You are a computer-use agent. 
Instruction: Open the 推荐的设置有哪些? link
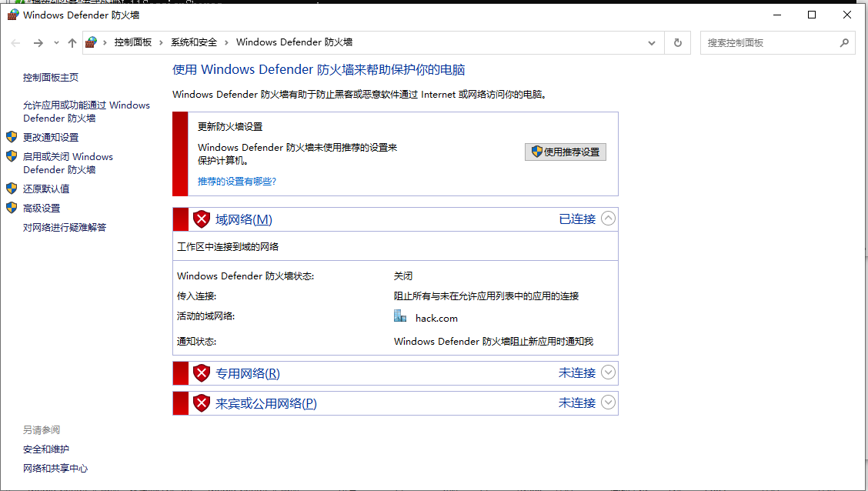(x=237, y=182)
